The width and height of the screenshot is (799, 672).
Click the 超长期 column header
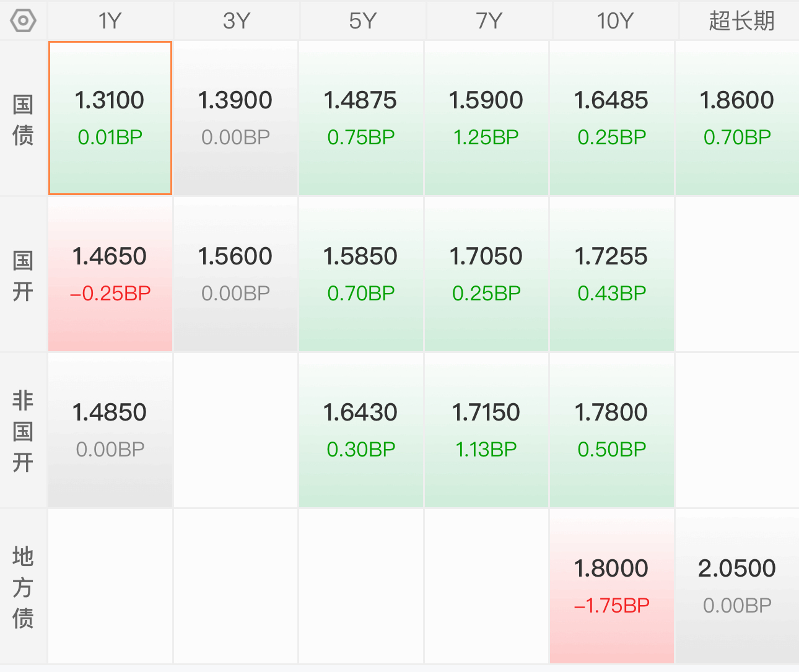click(x=741, y=21)
